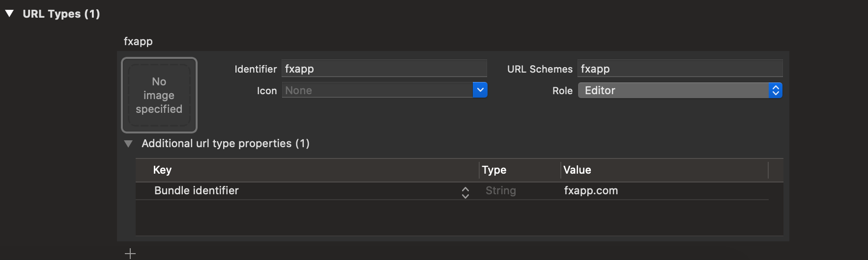Click the plus icon to add URL type
868x260 pixels.
pos(130,254)
